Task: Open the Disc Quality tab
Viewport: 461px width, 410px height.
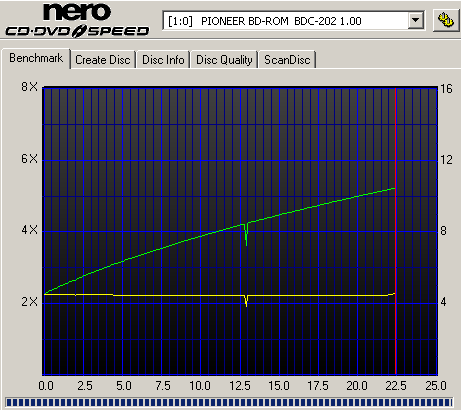Action: click(x=224, y=60)
